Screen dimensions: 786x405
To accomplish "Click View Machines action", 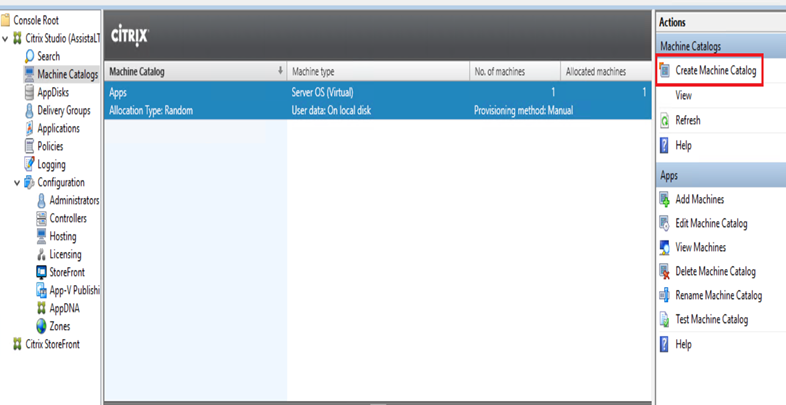I will [x=700, y=248].
